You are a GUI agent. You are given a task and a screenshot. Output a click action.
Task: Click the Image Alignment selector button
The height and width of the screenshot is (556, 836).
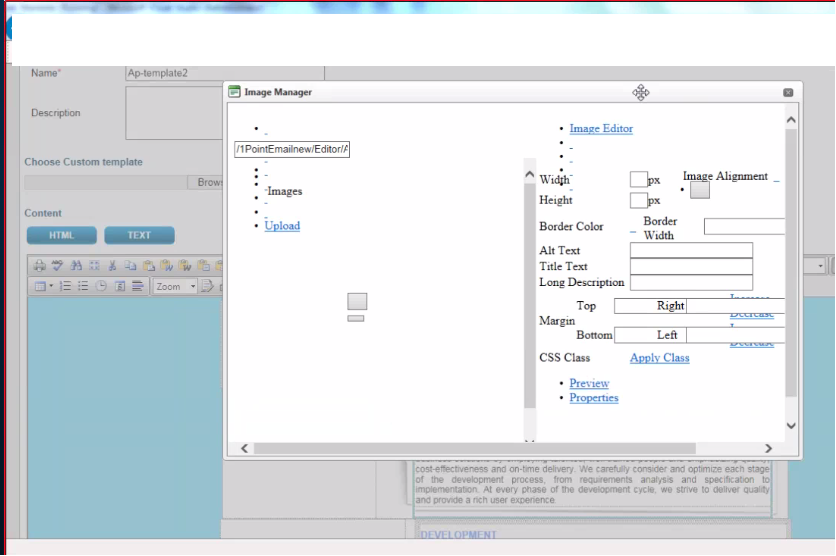(700, 190)
